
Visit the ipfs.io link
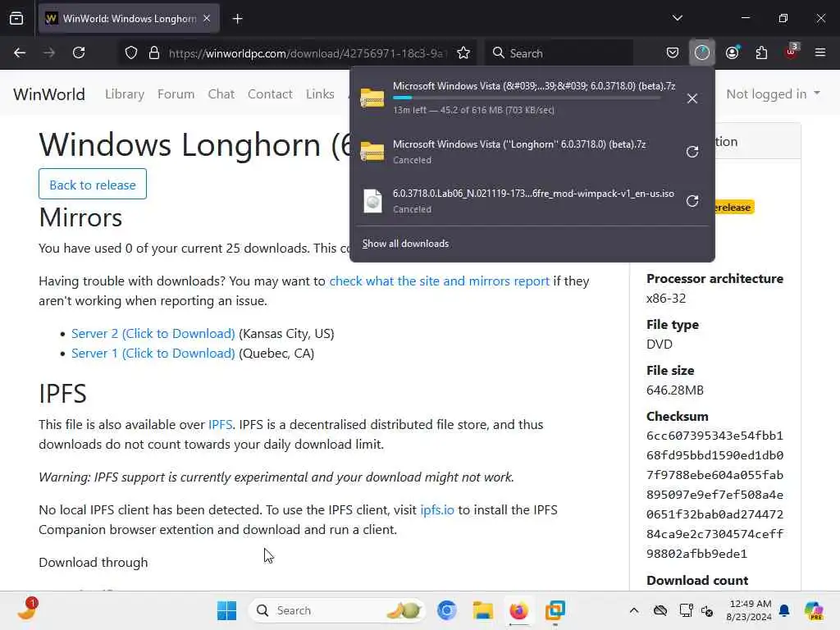[437, 509]
